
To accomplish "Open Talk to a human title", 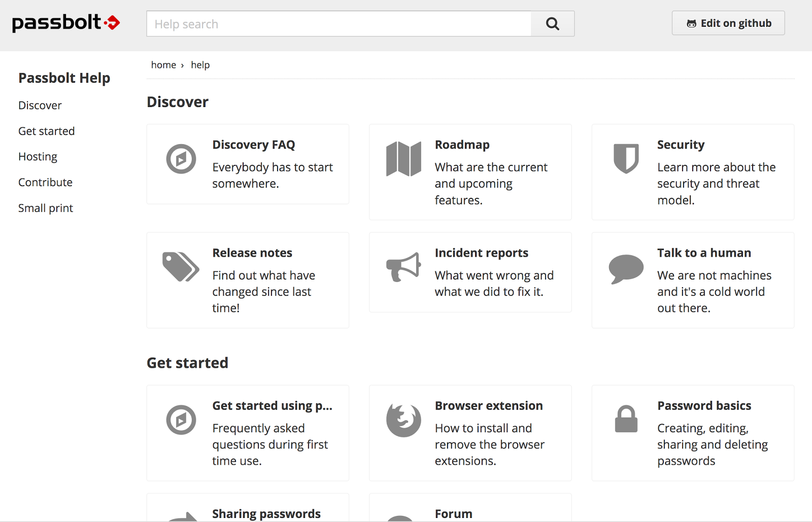I will (704, 253).
